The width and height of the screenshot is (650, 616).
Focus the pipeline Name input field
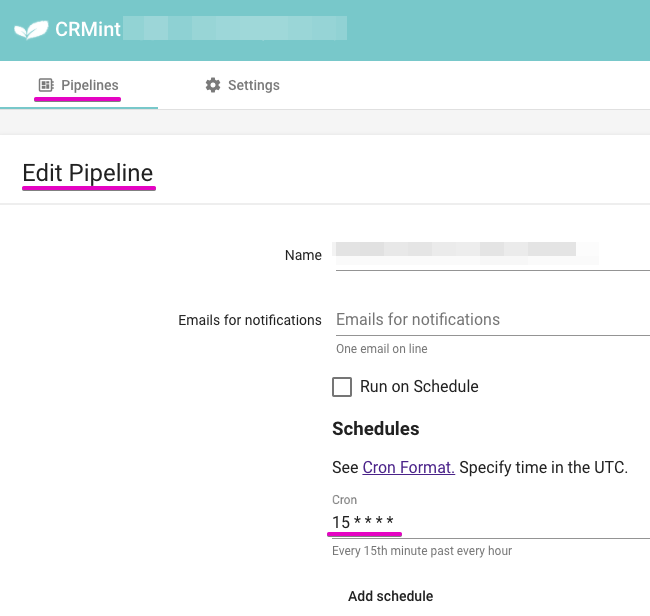pos(492,255)
